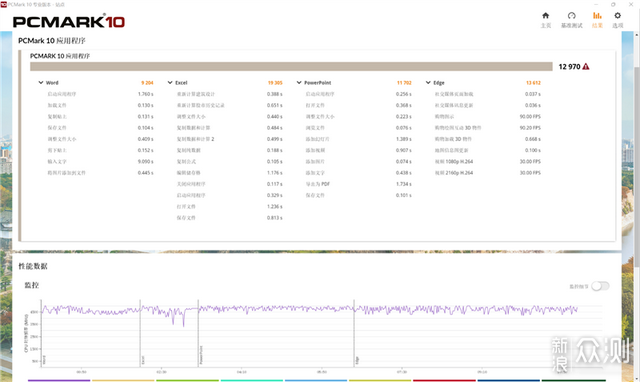Select the Results bar chart icon
640x382 pixels.
(x=597, y=16)
